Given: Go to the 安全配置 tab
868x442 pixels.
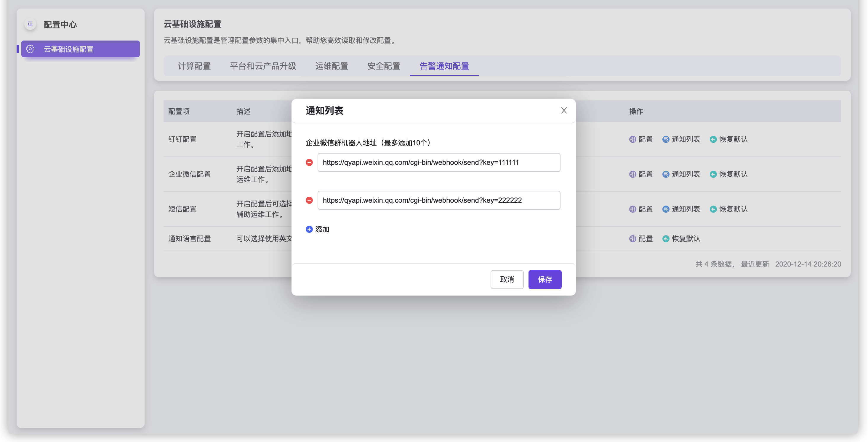Looking at the screenshot, I should coord(383,66).
